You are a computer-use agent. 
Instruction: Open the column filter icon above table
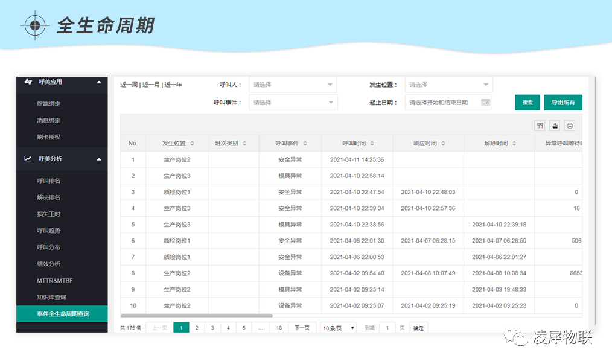(x=540, y=126)
